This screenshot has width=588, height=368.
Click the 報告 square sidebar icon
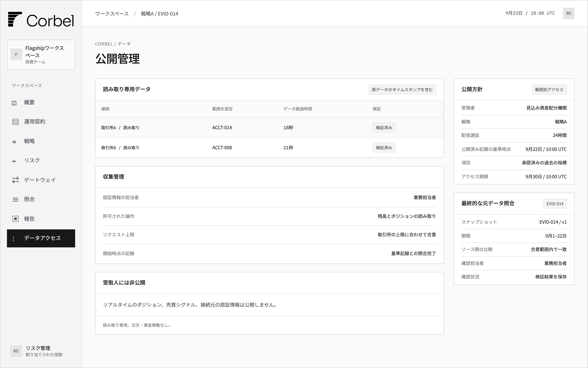(x=15, y=219)
